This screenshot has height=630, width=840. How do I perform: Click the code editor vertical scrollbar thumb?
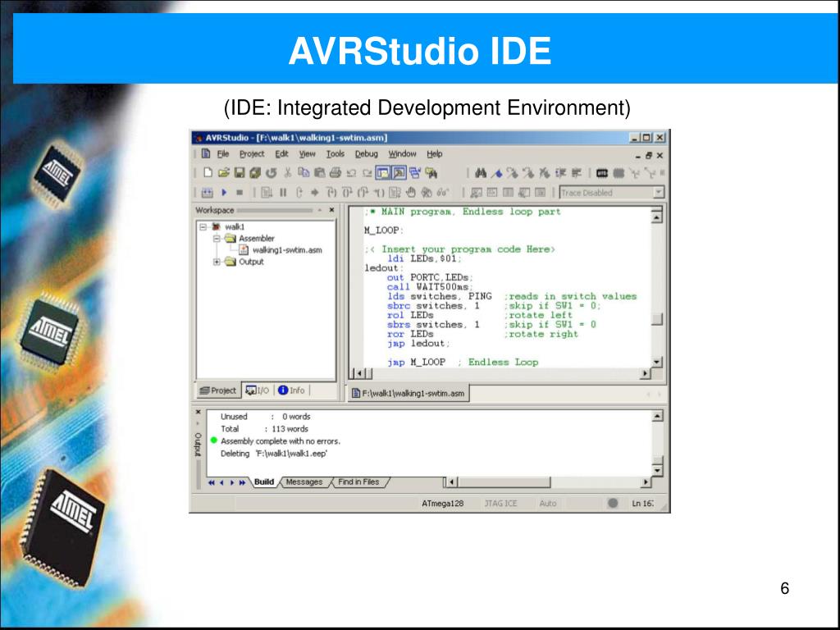(657, 319)
